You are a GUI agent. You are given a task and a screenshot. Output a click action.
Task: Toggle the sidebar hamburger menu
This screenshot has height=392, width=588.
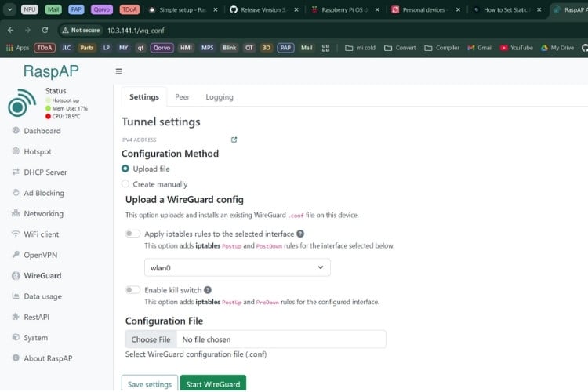[x=119, y=71]
